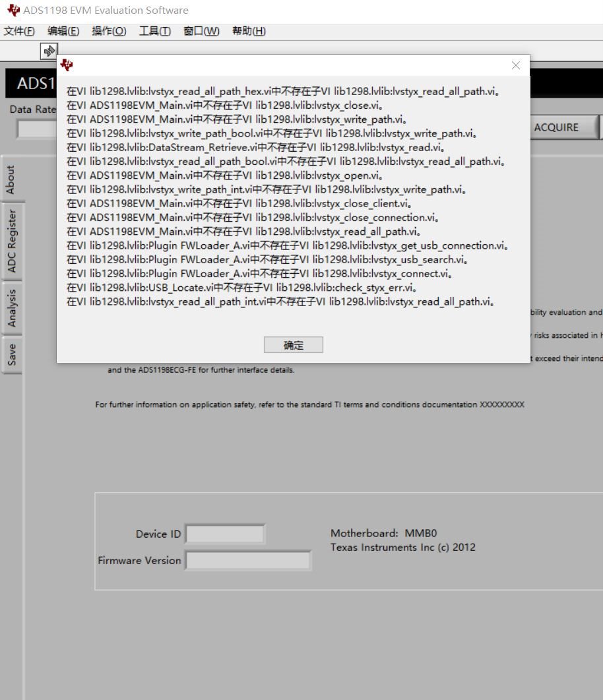Select error line about lvstyx_usb_search.vi
This screenshot has width=603, height=700.
pos(267,259)
